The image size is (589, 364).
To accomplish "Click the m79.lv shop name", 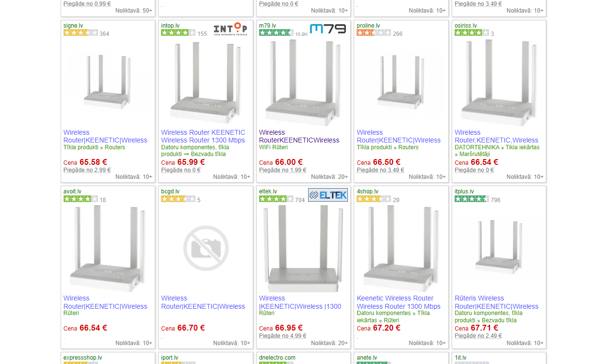I will [267, 26].
